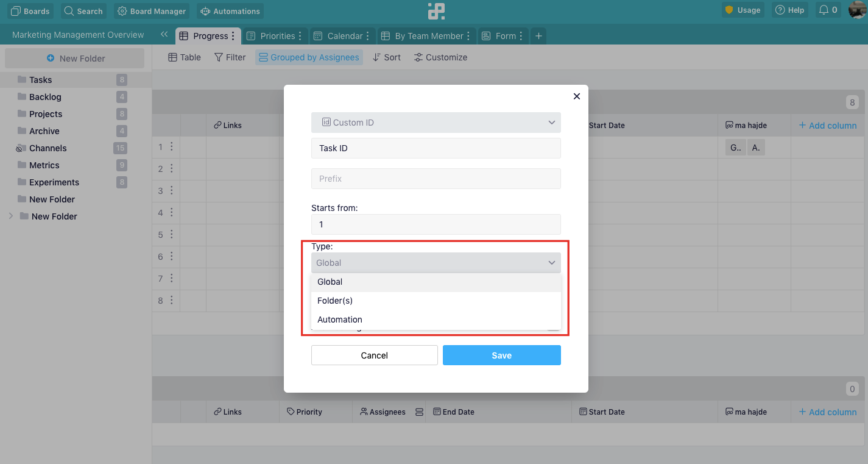Collapse the sidebar with the double chevron
This screenshot has height=464, width=868.
tap(164, 35)
